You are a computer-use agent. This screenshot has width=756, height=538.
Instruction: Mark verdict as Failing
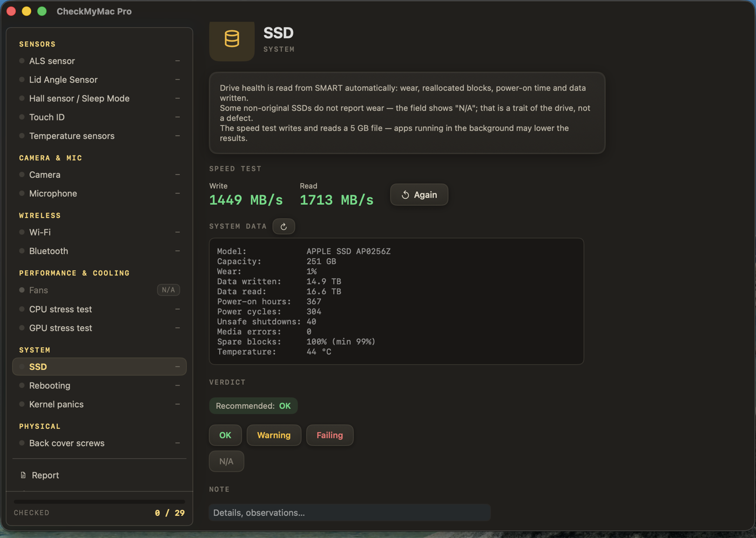(x=329, y=435)
